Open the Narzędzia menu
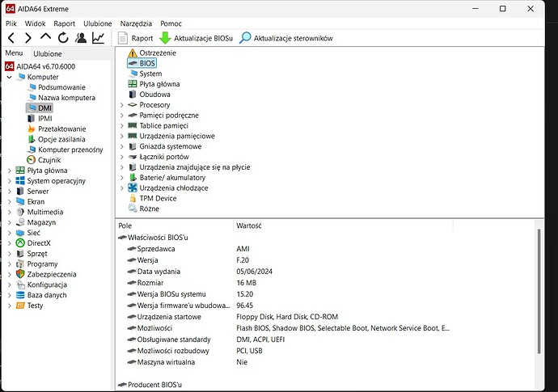This screenshot has height=392, width=558. click(x=136, y=23)
